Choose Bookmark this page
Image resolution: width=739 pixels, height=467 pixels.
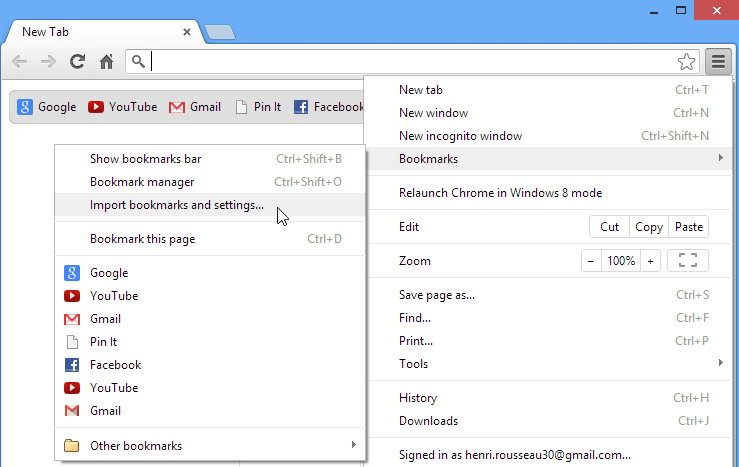point(210,239)
